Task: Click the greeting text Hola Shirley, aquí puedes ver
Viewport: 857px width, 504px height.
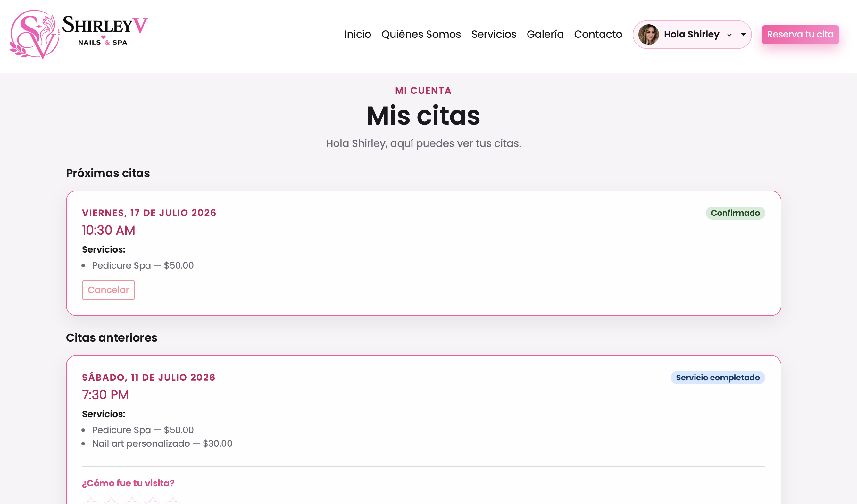Action: point(423,143)
